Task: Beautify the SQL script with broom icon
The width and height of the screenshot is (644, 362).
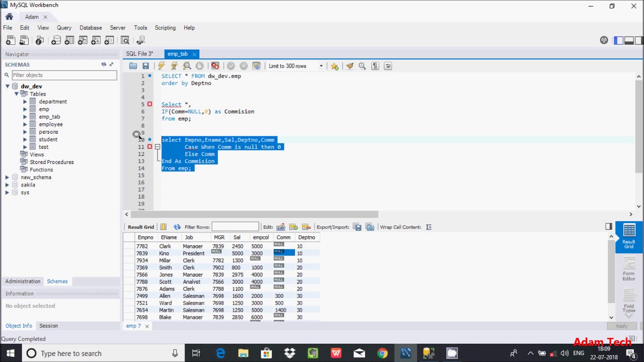Action: [350, 66]
